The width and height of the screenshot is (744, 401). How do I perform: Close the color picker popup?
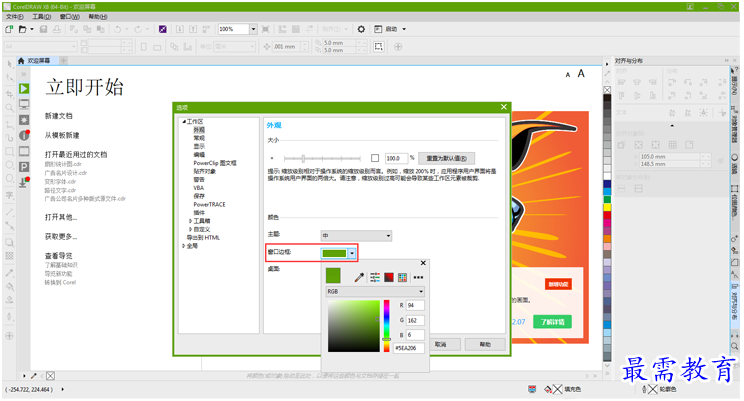tap(423, 263)
